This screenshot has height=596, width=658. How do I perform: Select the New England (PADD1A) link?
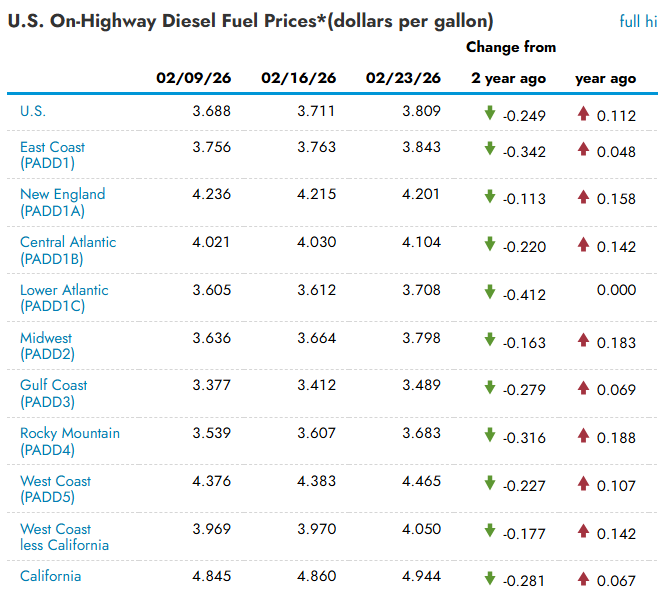(62, 202)
